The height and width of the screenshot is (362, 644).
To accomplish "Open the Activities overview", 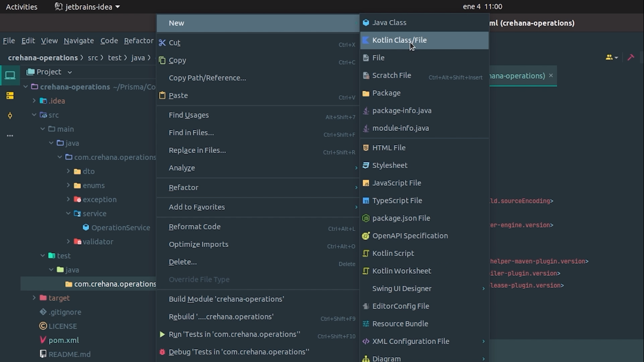I will click(x=21, y=7).
